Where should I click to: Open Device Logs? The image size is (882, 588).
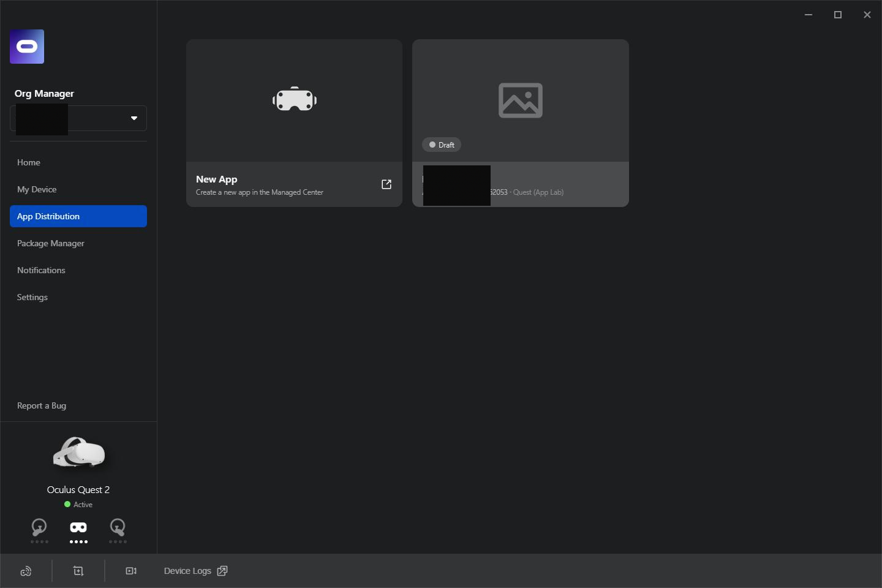point(195,571)
